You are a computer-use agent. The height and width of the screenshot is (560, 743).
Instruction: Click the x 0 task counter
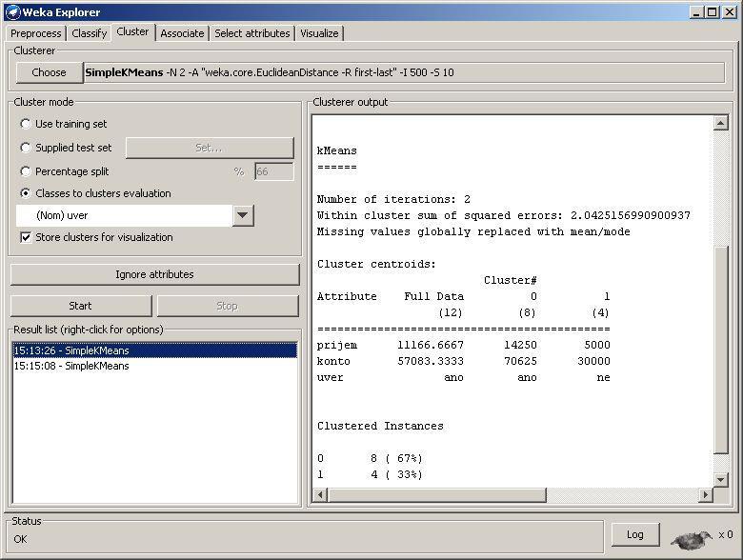726,535
